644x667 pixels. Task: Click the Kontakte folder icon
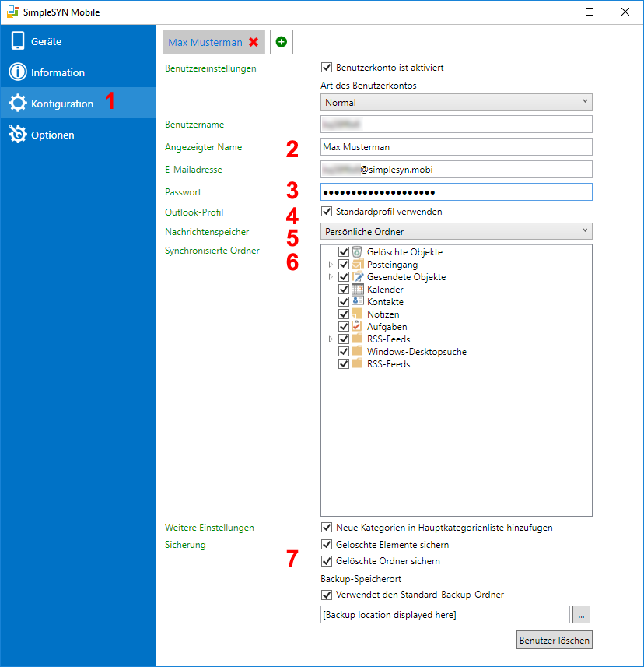(358, 302)
